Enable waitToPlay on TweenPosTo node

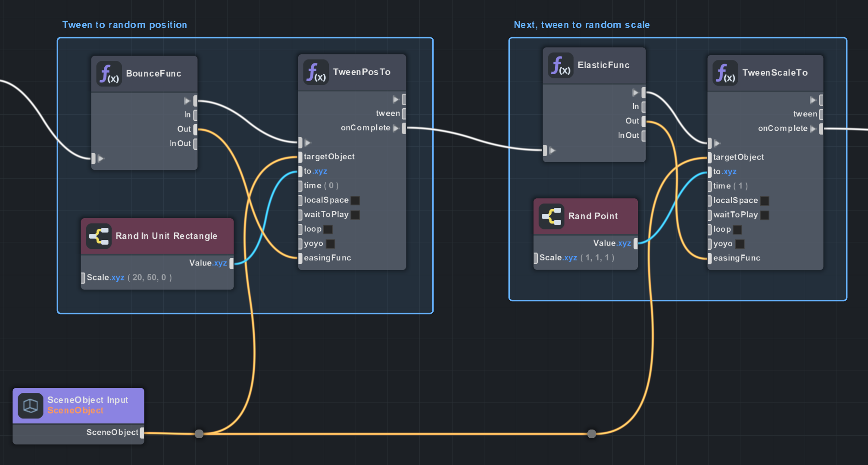(355, 214)
